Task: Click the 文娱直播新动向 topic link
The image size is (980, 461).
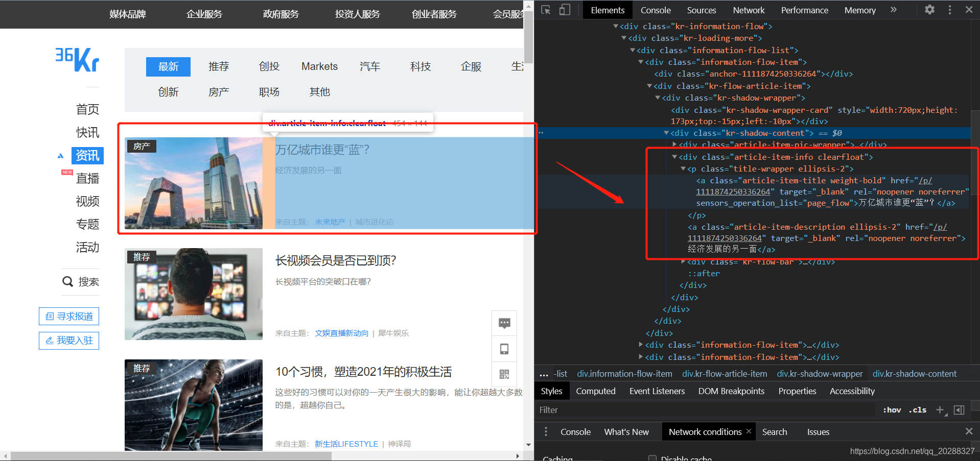Action: [x=341, y=333]
